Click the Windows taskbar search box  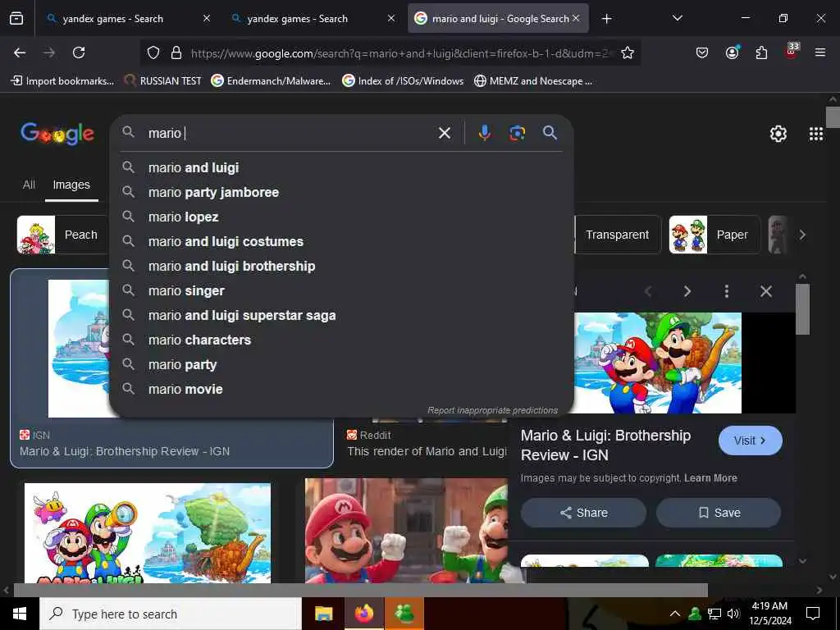171,614
